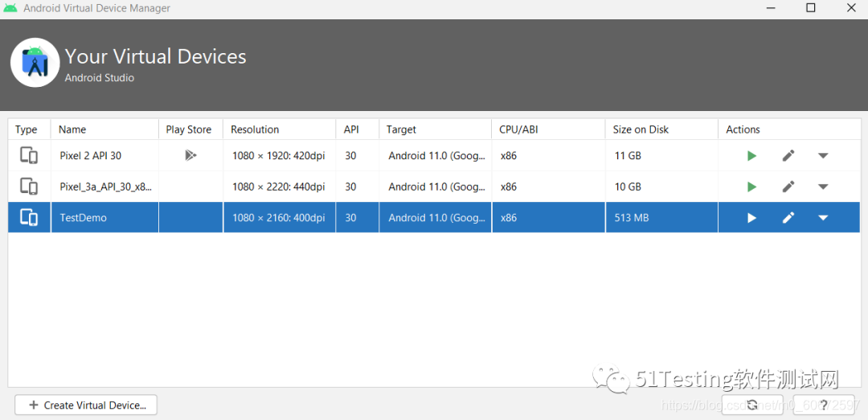
Task: Sort by the Target column header
Action: (x=435, y=130)
